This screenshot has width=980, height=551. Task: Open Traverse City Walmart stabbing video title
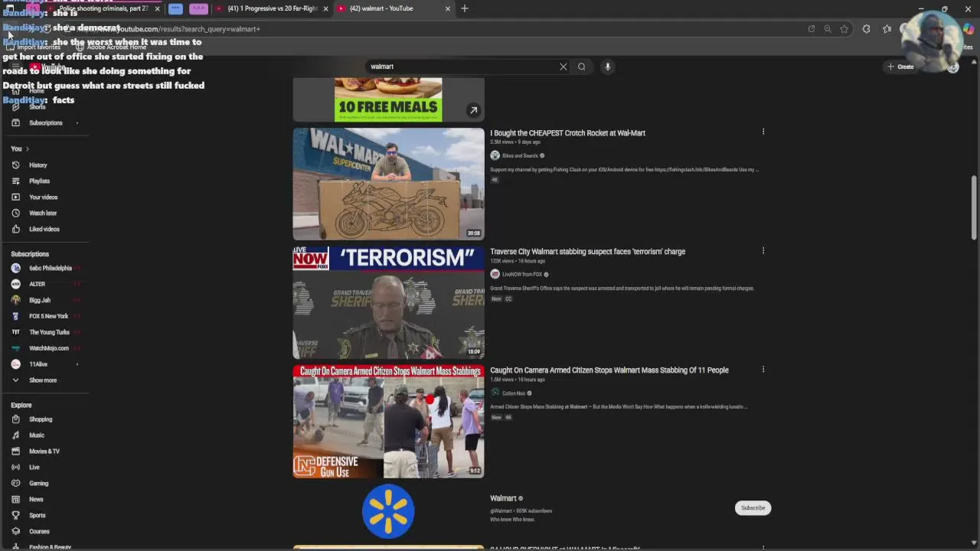point(587,252)
